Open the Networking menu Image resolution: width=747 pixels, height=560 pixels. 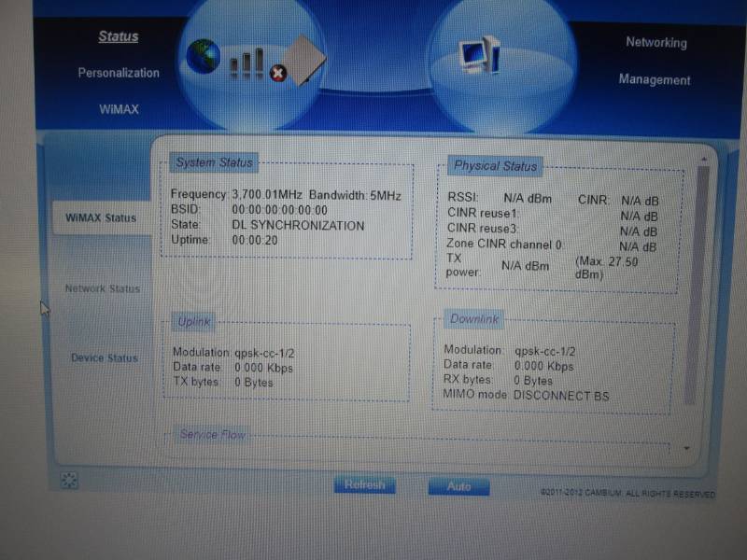click(656, 42)
